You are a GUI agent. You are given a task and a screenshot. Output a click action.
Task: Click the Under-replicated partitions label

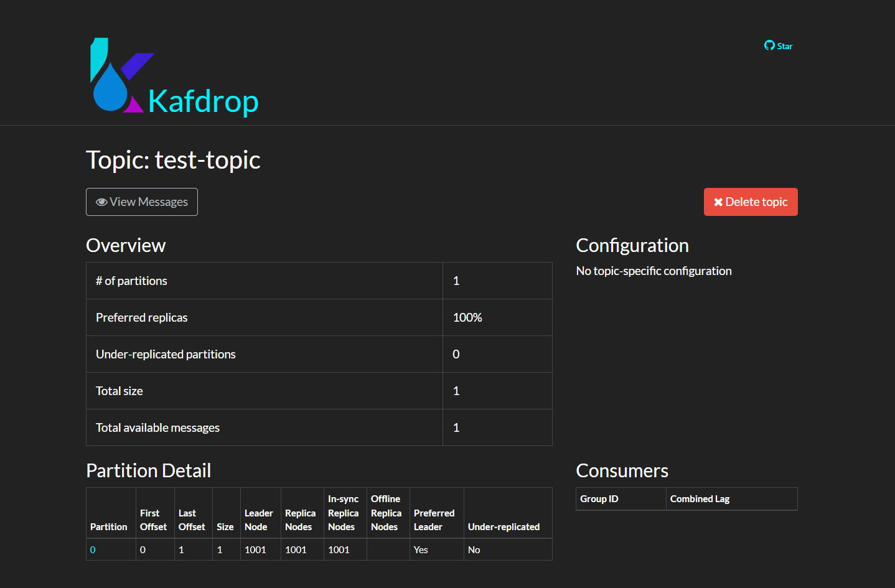pos(166,354)
